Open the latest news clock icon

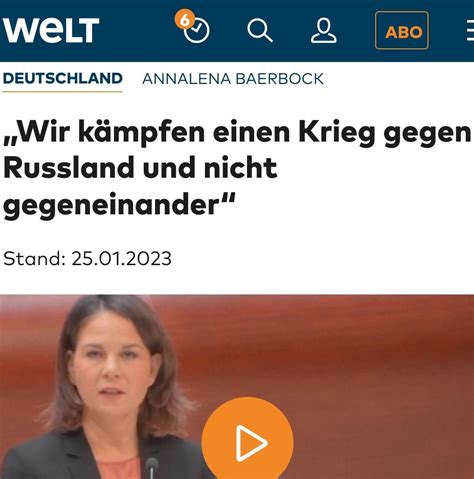coord(196,31)
